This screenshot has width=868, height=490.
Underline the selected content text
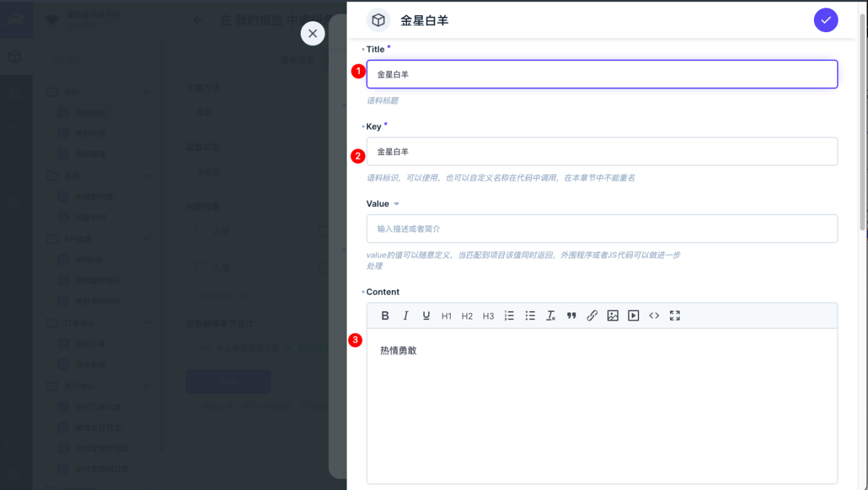(426, 316)
